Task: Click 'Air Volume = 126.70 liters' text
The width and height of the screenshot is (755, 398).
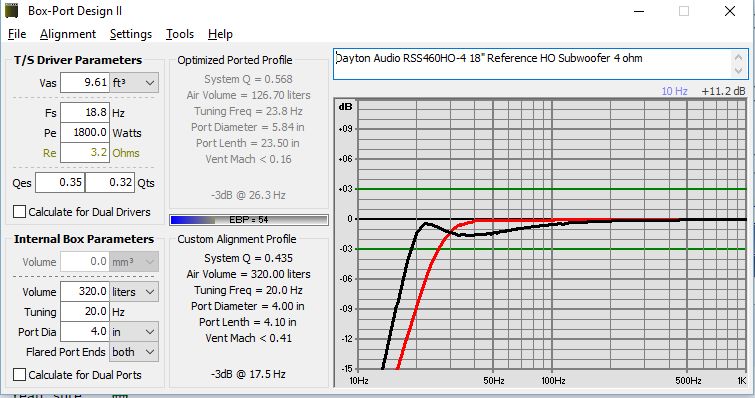Action: click(248, 95)
